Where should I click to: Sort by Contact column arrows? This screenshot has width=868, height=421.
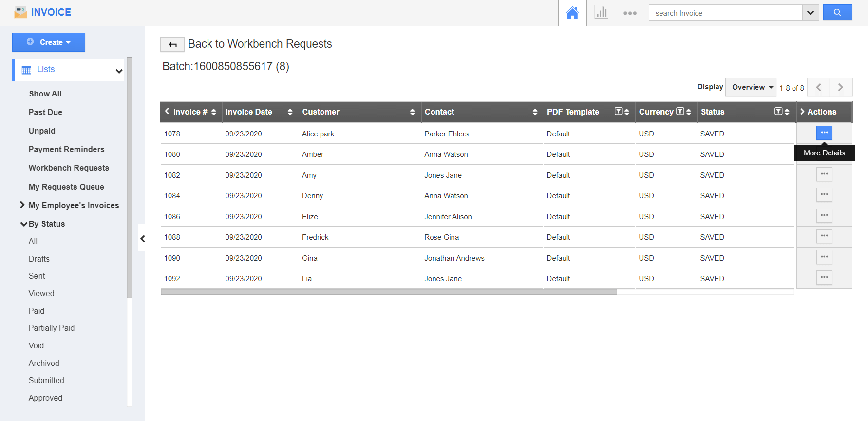coord(535,112)
